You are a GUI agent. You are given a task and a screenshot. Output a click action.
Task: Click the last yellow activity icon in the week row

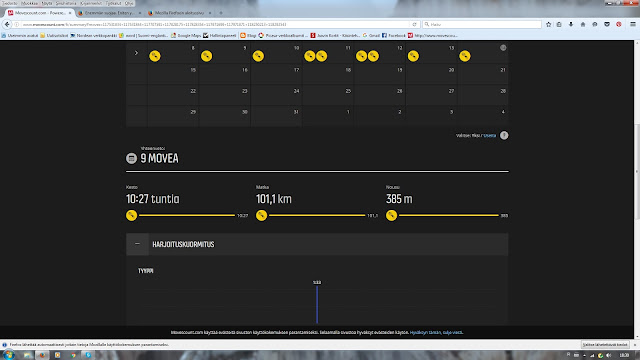[465, 56]
